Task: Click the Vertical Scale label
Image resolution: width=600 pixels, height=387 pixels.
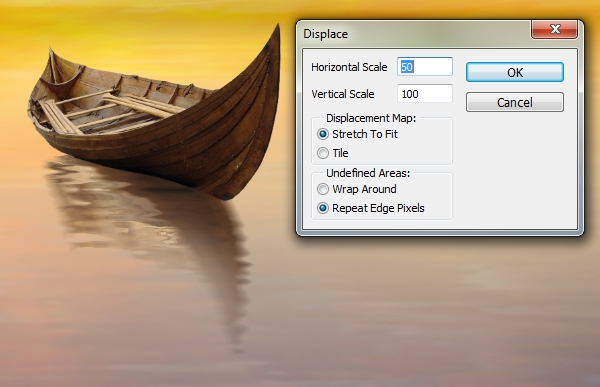Action: coord(342,94)
